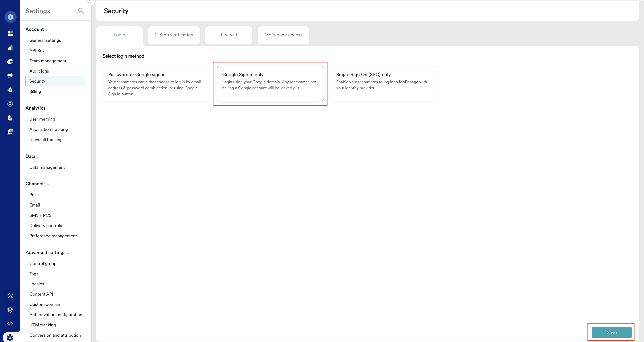Open Team management settings
The height and width of the screenshot is (342, 644).
pos(48,61)
